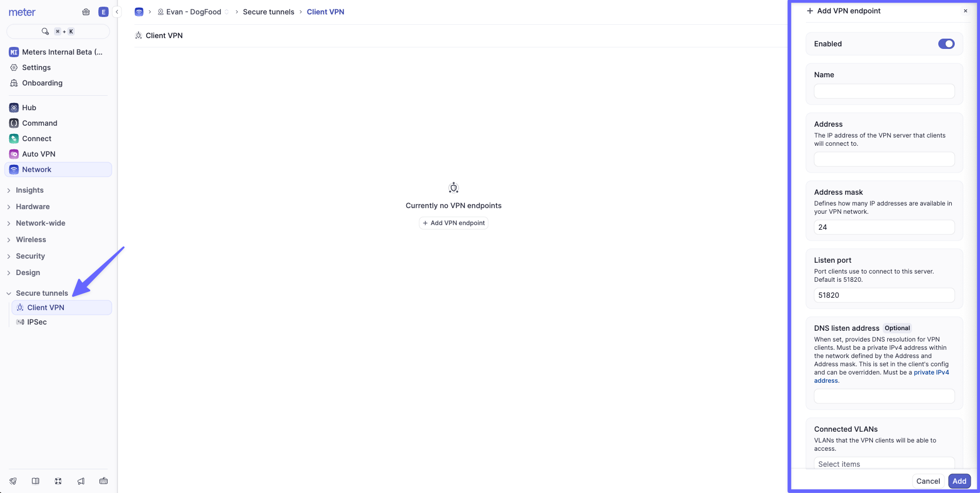Image resolution: width=980 pixels, height=493 pixels.
Task: Focus the DNS listen address field
Action: [x=884, y=396]
